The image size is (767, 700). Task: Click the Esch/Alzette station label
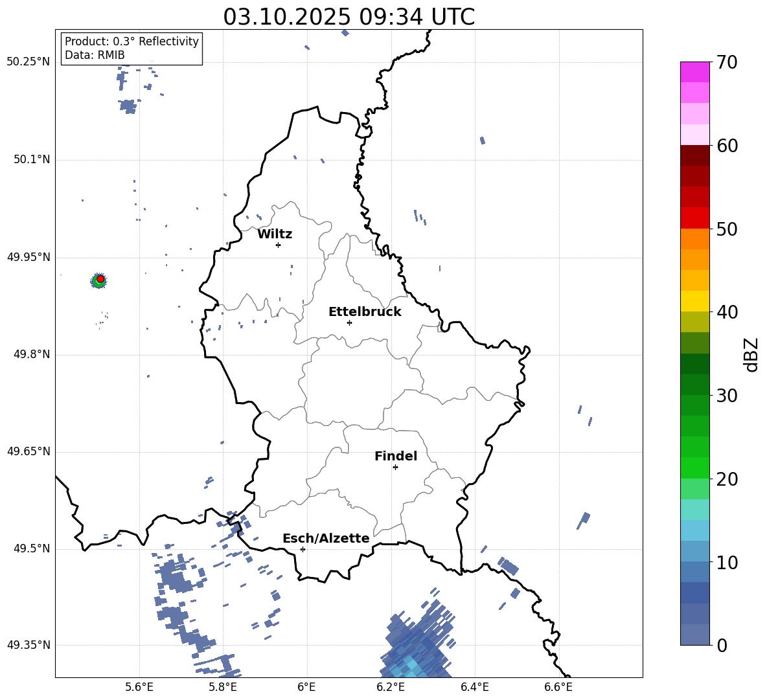point(326,538)
